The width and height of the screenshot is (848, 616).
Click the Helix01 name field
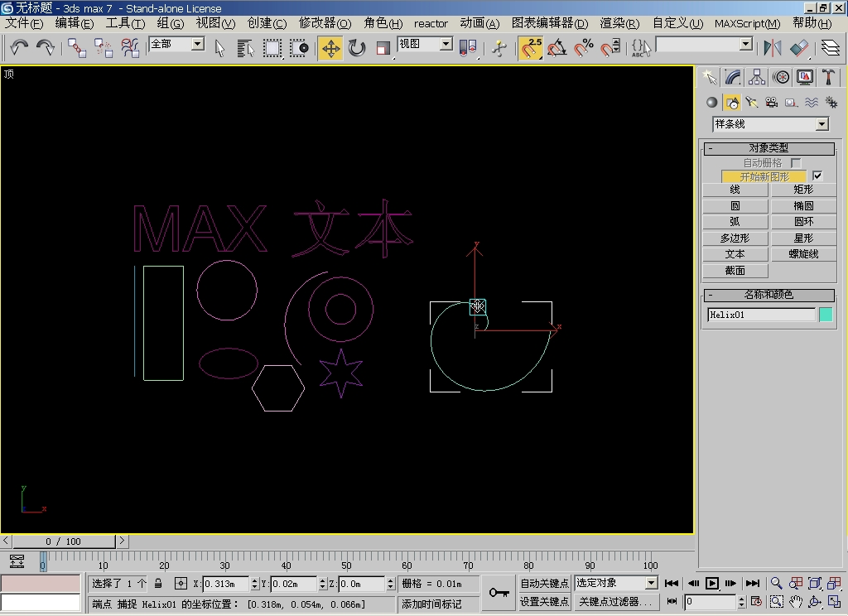click(761, 315)
